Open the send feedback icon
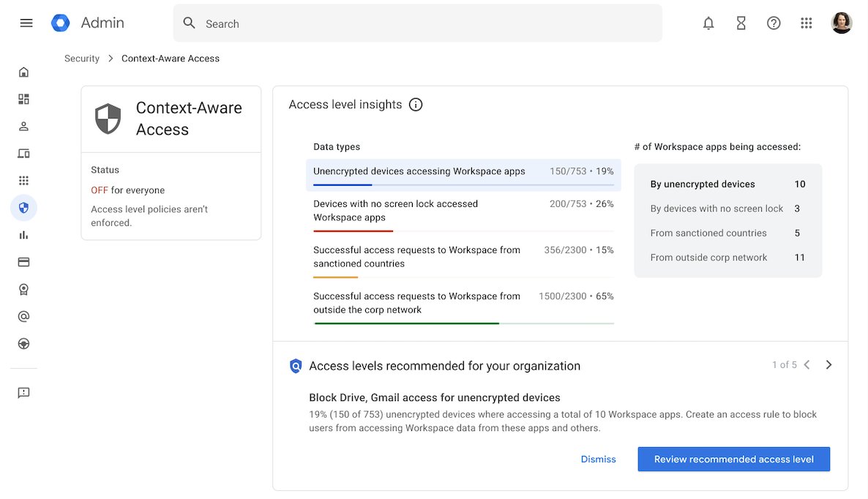Viewport: 868px width, 499px height. coord(23,393)
